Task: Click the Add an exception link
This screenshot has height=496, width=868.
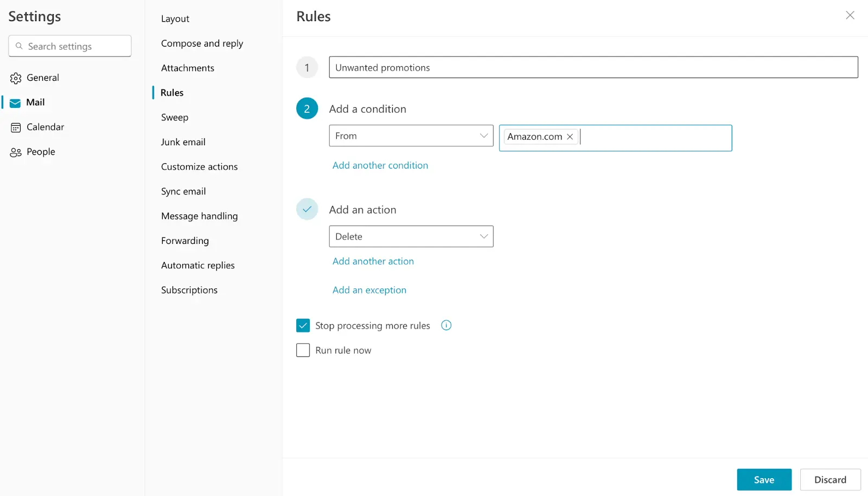Action: (369, 289)
